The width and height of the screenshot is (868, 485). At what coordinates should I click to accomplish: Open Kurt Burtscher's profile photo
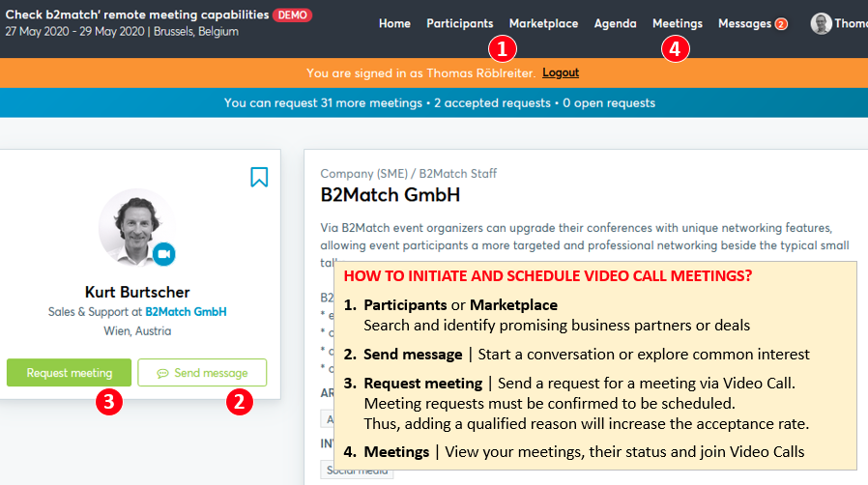pyautogui.click(x=136, y=227)
